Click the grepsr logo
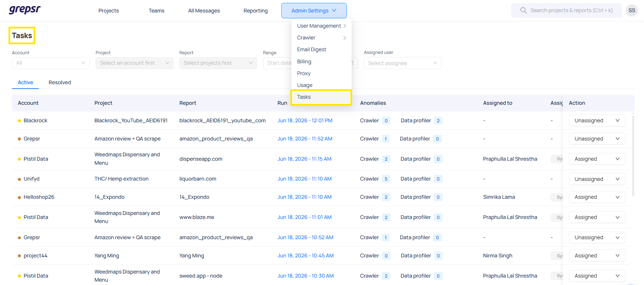644x285 pixels. (25, 10)
